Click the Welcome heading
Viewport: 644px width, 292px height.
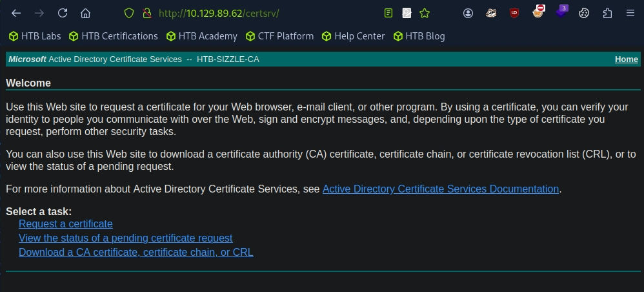28,83
